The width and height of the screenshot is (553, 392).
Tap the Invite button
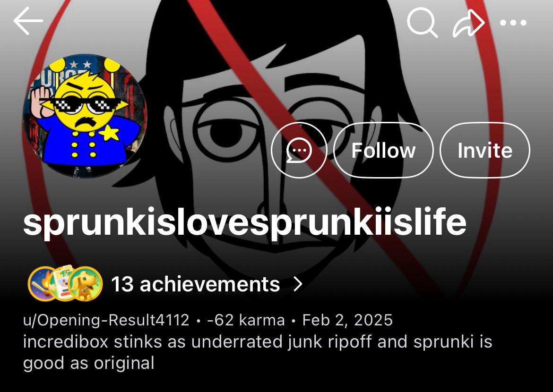click(x=485, y=150)
